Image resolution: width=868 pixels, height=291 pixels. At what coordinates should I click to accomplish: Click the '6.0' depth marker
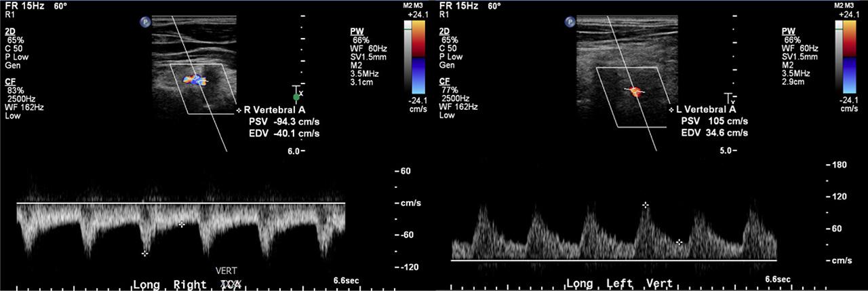[293, 151]
